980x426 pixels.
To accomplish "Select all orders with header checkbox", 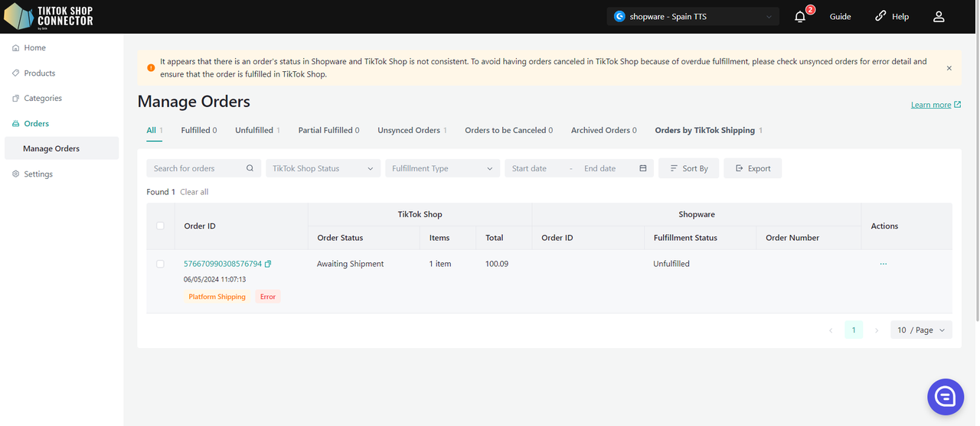I will coord(160,226).
